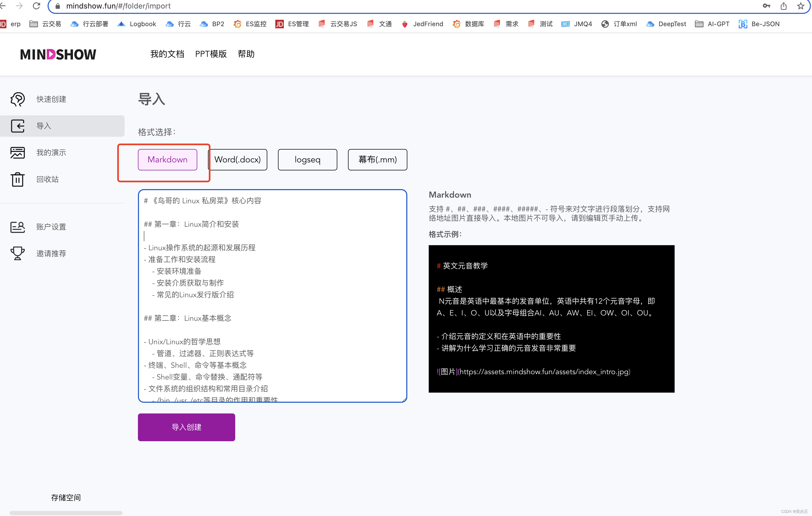
Task: Click the share page icon
Action: 783,6
